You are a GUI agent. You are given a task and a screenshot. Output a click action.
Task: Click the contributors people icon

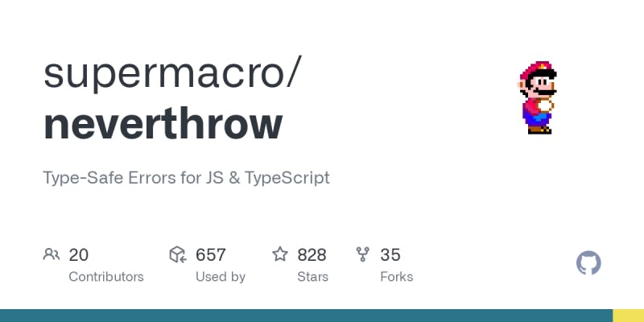tap(52, 255)
